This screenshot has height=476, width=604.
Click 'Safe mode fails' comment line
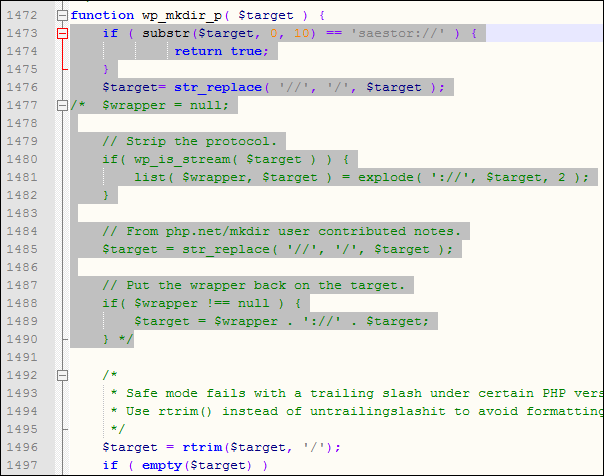tap(357, 393)
